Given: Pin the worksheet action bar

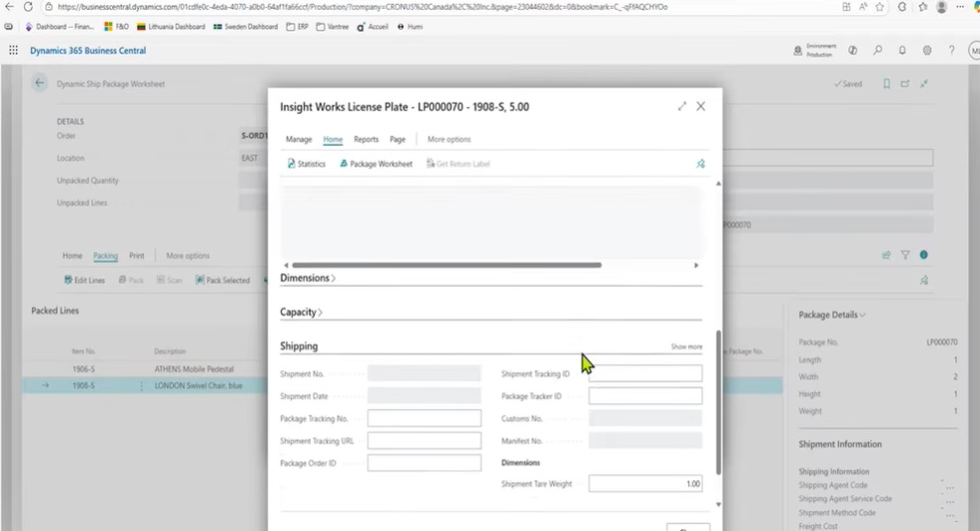Looking at the screenshot, I should [x=923, y=281].
